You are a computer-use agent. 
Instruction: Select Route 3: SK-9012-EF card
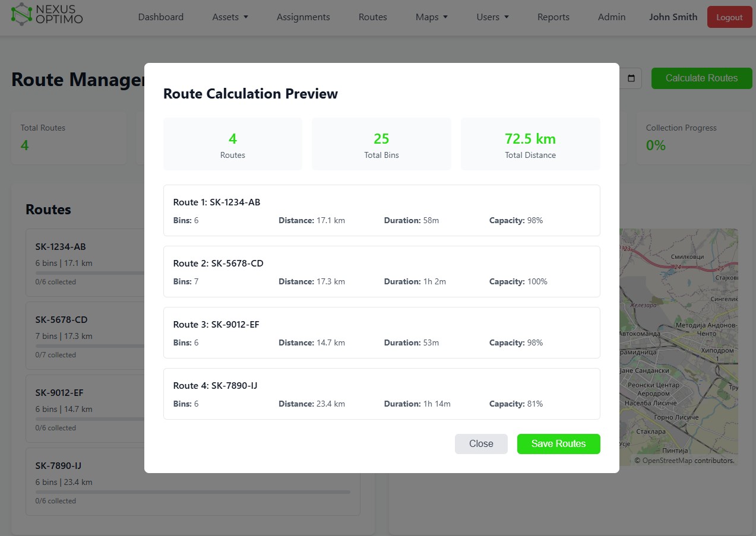(x=381, y=333)
